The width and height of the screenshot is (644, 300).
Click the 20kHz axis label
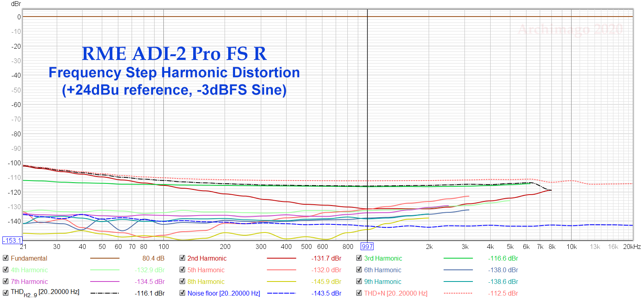tap(632, 247)
